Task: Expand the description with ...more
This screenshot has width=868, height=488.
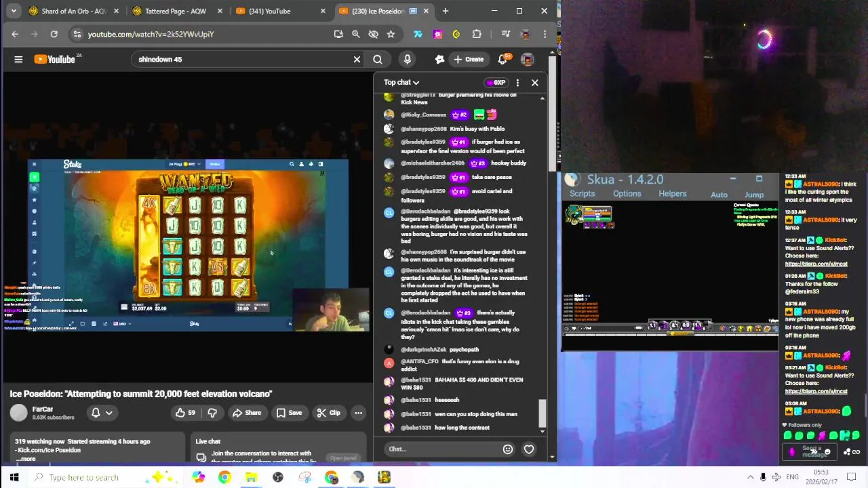Action: tap(26, 459)
